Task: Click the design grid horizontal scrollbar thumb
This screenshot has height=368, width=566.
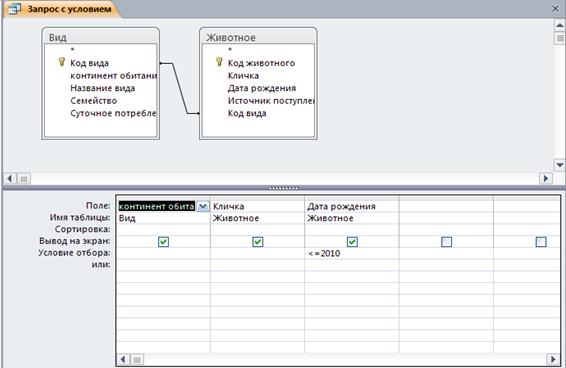Action: pyautogui.click(x=137, y=359)
